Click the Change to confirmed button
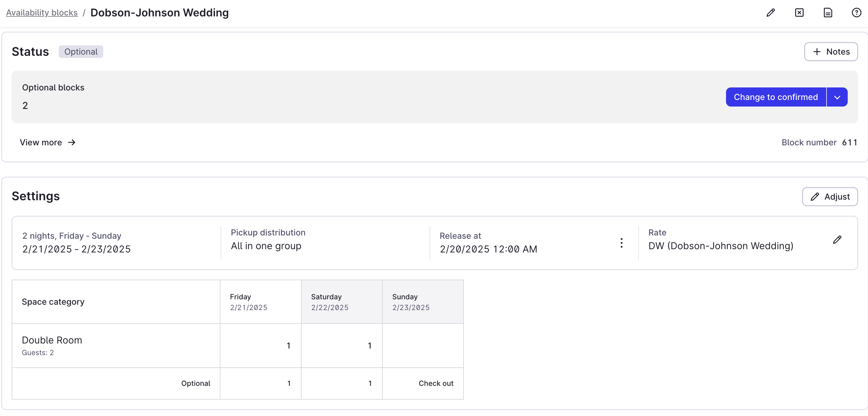The image size is (868, 416). 776,97
